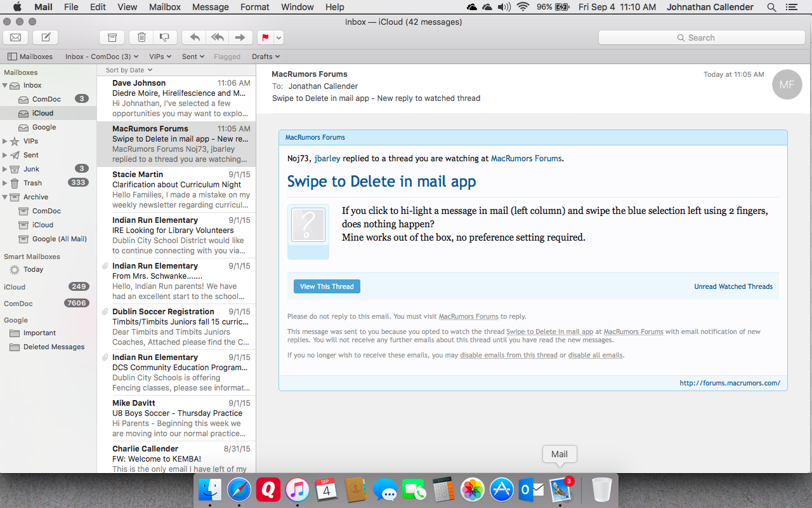Open App Store from the Dock
The width and height of the screenshot is (812, 508).
(x=501, y=490)
